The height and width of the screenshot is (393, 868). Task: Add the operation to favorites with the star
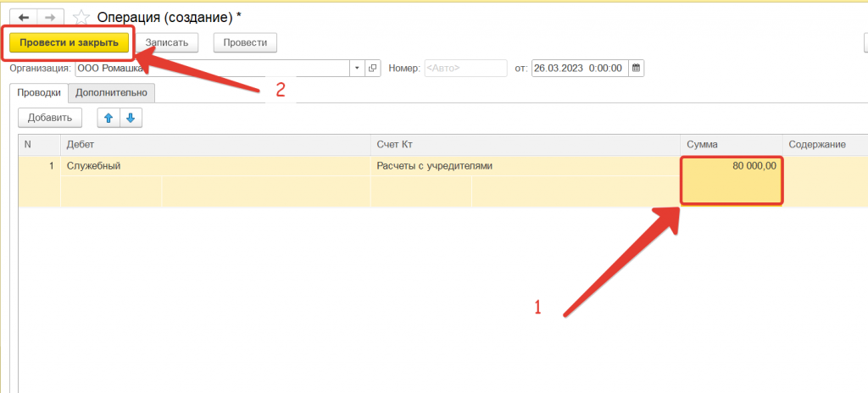(81, 17)
